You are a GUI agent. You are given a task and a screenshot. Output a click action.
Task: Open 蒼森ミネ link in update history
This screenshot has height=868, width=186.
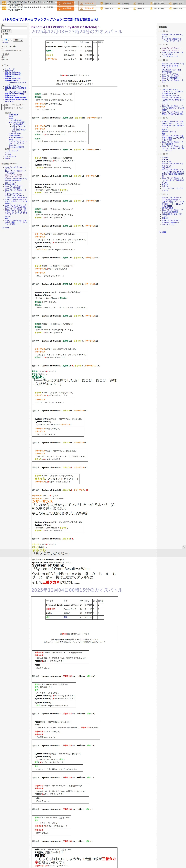click(x=165, y=184)
